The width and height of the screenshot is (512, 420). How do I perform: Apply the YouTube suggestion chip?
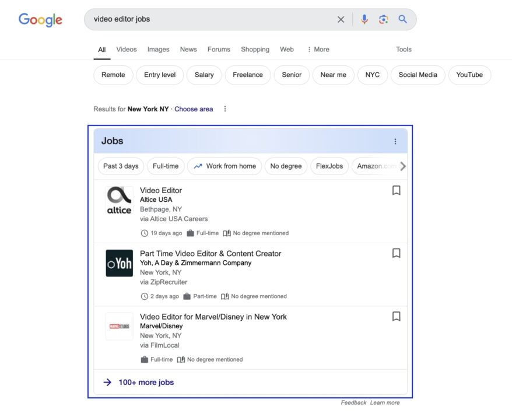point(469,75)
